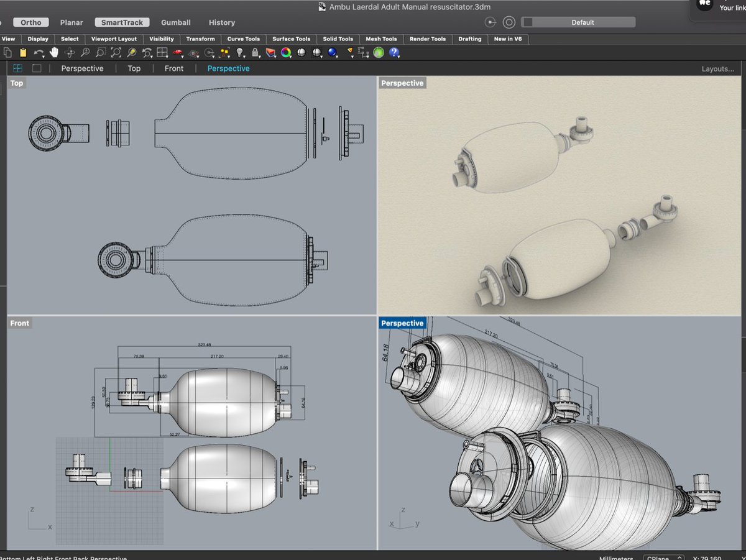746x560 pixels.
Task: Open the Visibility toolbar tab
Action: click(162, 39)
